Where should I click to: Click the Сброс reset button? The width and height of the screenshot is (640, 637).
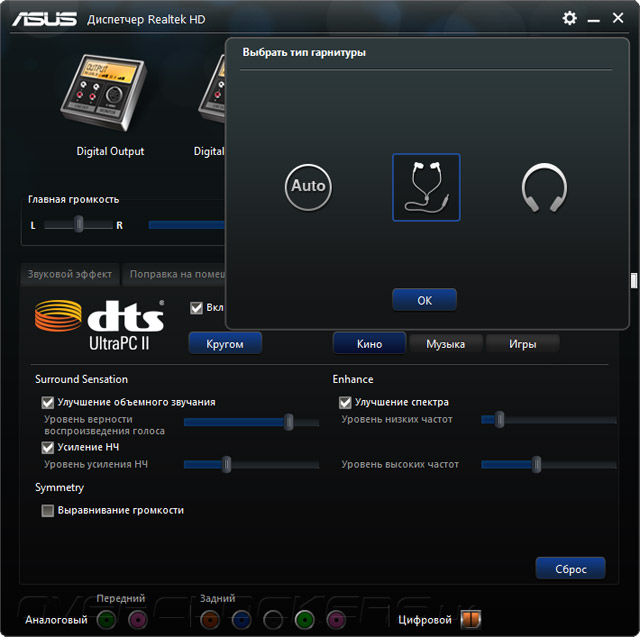click(x=571, y=569)
